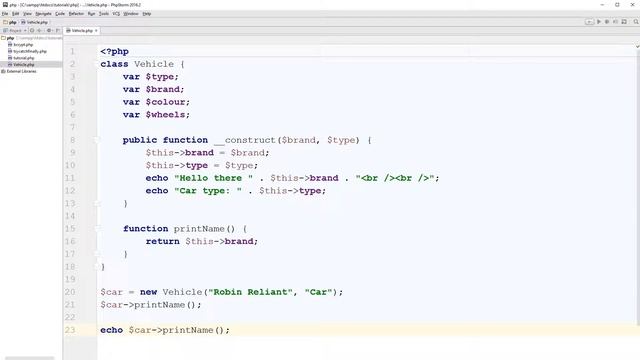Click the "<?php" opening tag
Image resolution: width=640 pixels, height=360 pixels.
click(115, 51)
